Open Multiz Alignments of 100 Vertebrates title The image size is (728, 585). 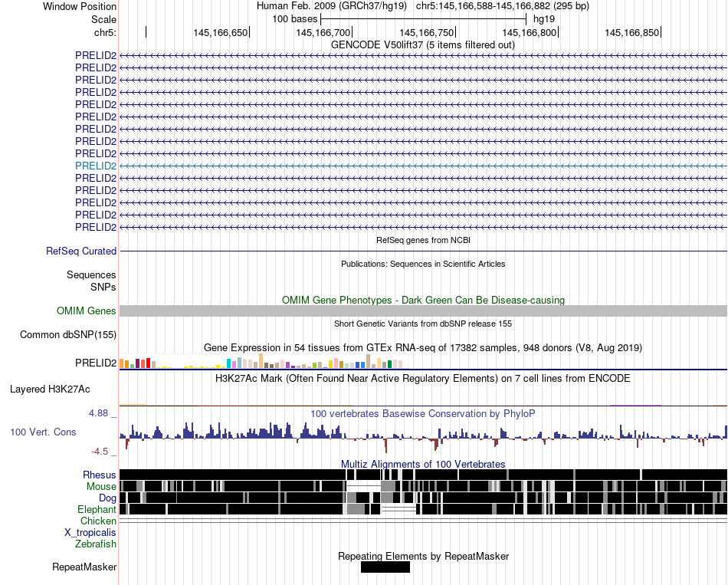[423, 464]
